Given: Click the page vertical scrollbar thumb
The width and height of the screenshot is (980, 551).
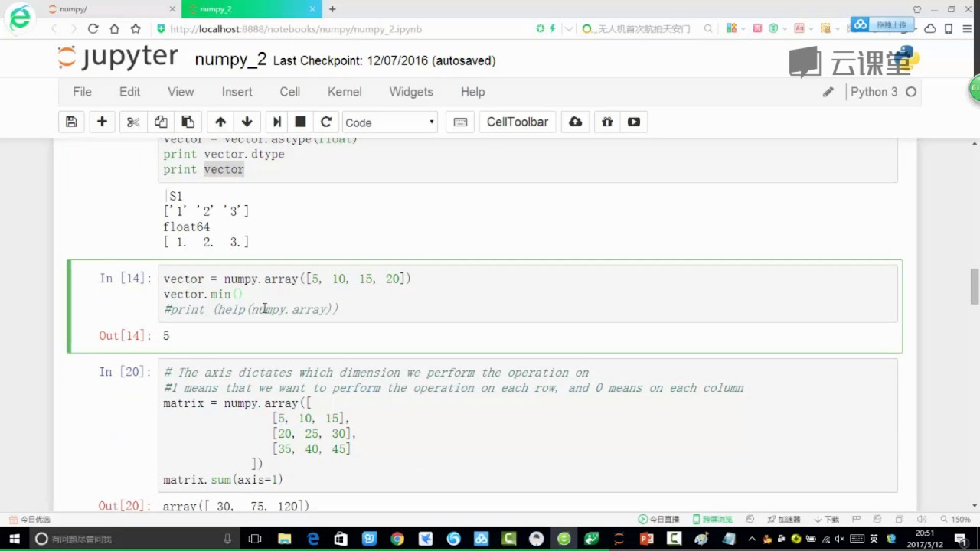Looking at the screenshot, I should pyautogui.click(x=975, y=286).
